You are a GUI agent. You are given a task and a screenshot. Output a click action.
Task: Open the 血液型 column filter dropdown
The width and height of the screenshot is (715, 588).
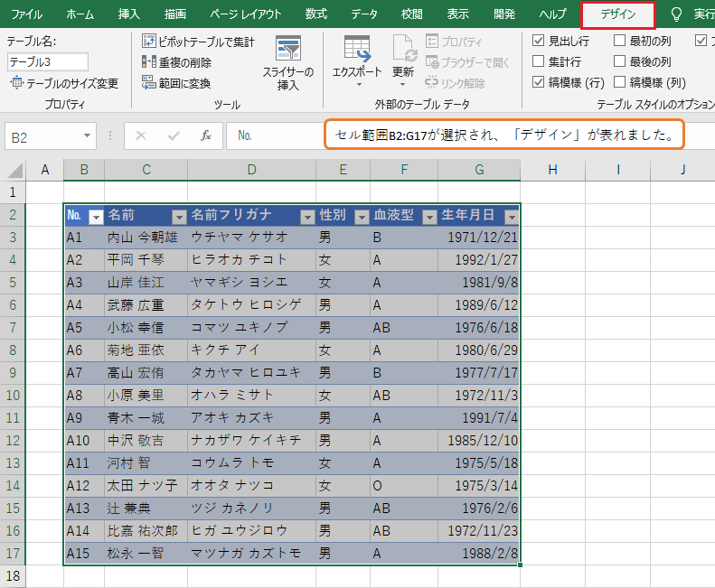tap(429, 217)
